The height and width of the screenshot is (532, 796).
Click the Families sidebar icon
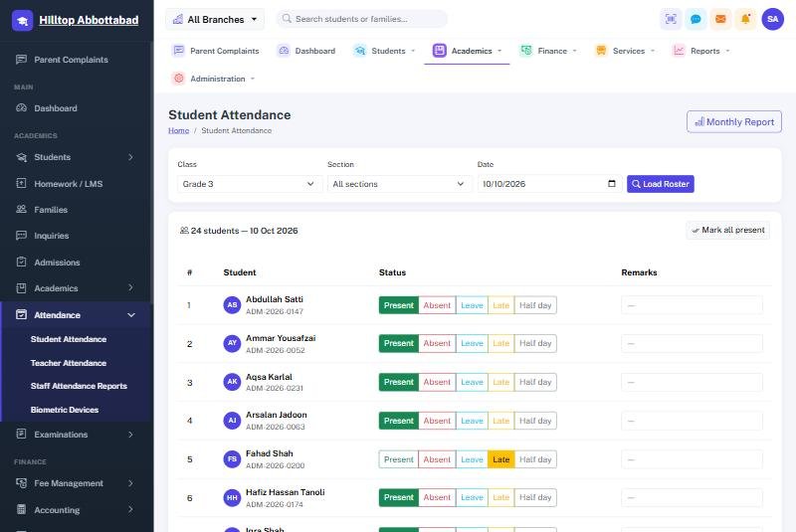[21, 209]
